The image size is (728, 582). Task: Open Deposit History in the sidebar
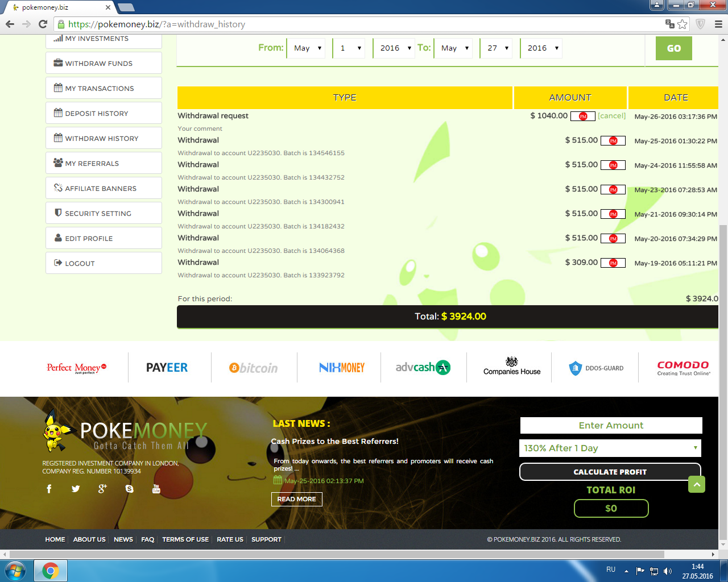(x=104, y=113)
